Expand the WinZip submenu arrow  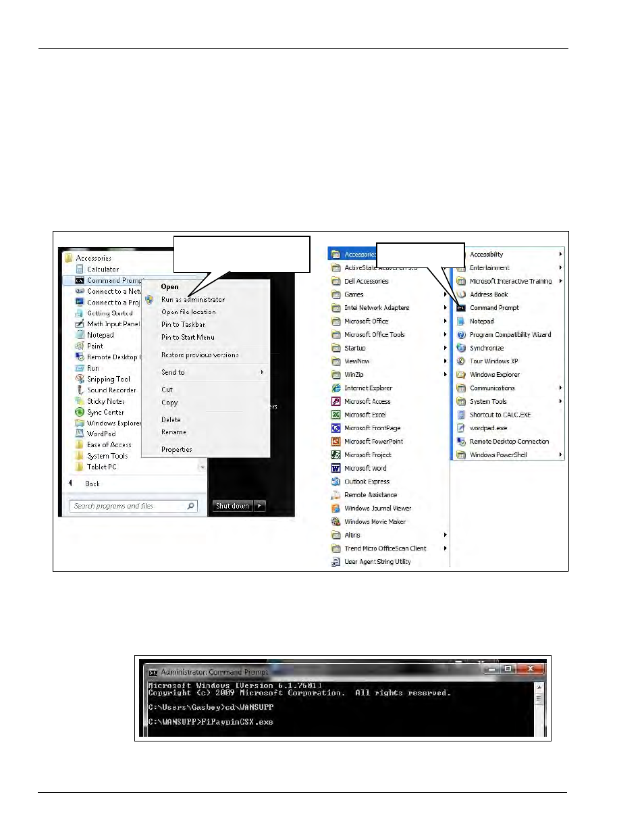(445, 375)
